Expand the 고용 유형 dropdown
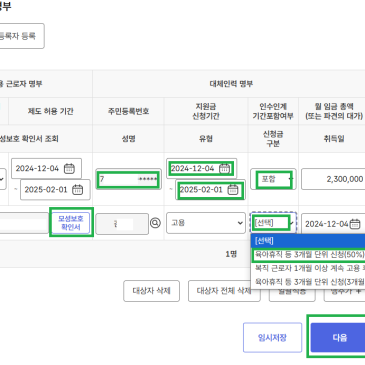 [206, 223]
